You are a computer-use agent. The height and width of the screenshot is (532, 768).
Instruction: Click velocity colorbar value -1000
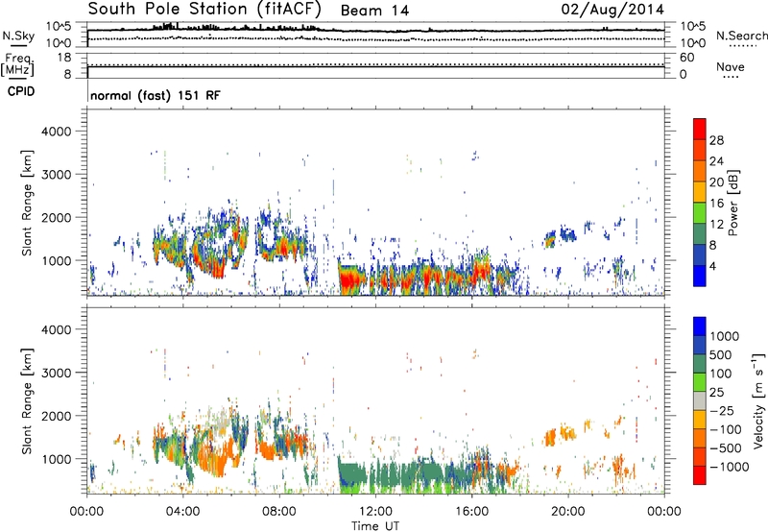click(x=729, y=467)
